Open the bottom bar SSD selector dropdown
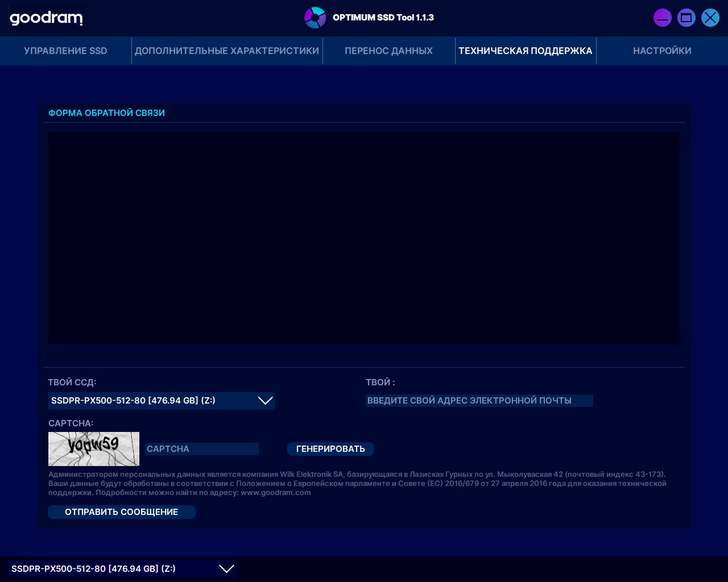This screenshot has width=728, height=582. pyautogui.click(x=122, y=569)
